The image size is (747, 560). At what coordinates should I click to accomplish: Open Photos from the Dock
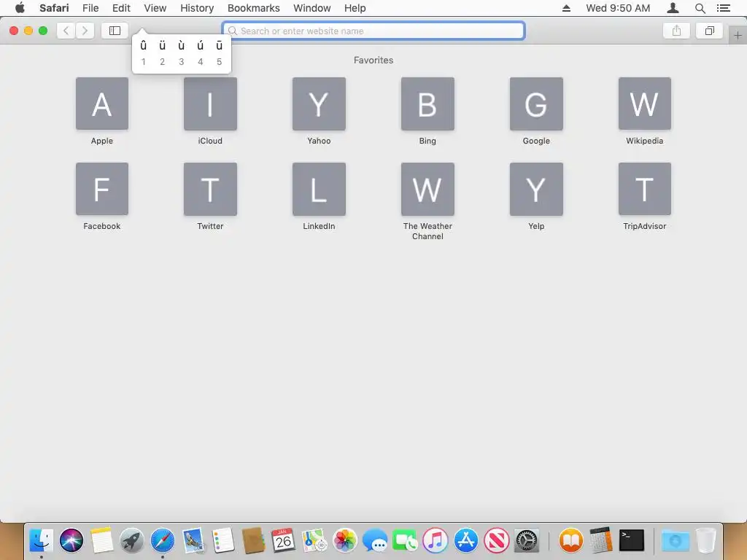coord(344,540)
